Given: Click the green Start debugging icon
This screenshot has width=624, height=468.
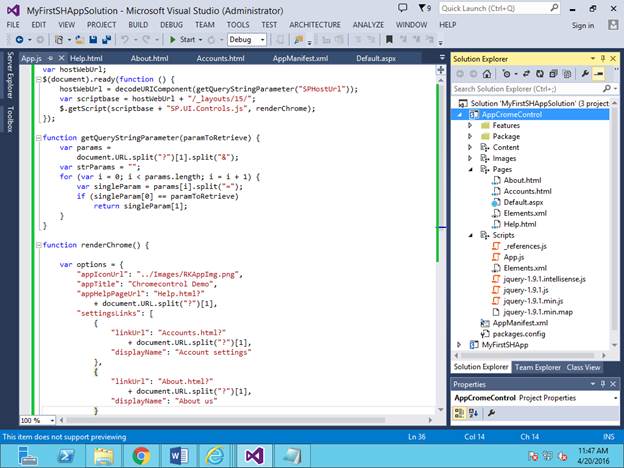Looking at the screenshot, I should (172, 40).
